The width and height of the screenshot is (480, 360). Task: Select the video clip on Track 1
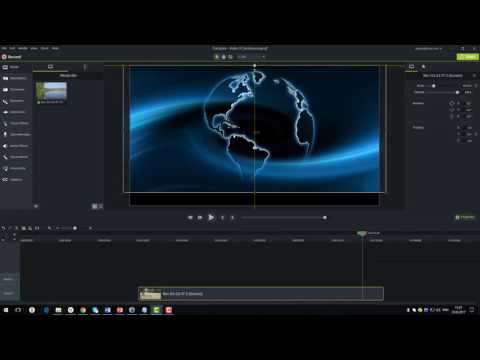(x=261, y=294)
